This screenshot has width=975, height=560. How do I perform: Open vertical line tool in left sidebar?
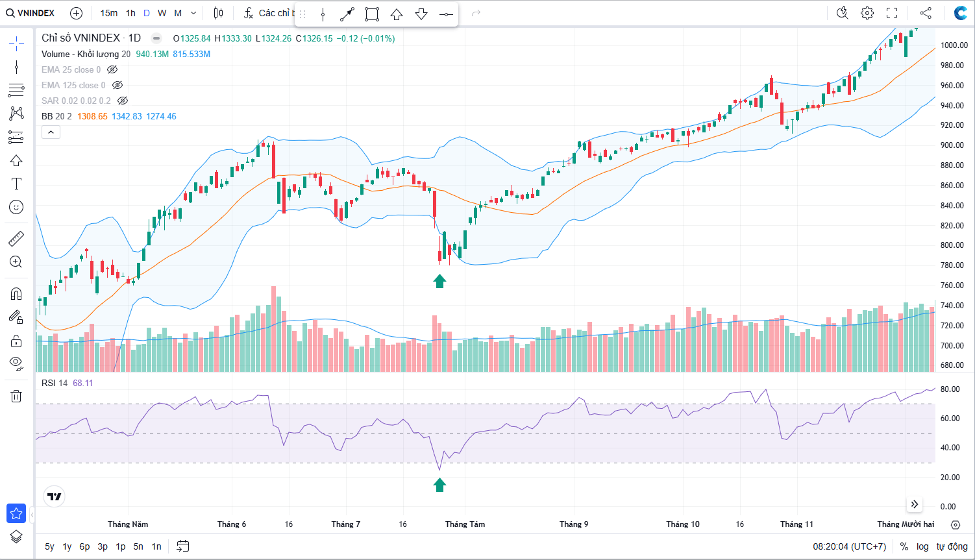pos(16,67)
